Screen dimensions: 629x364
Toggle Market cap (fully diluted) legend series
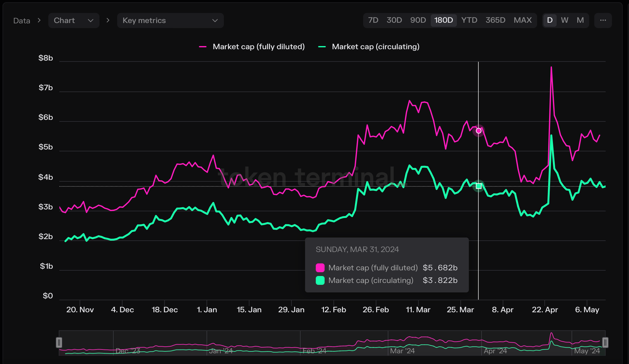pos(252,47)
